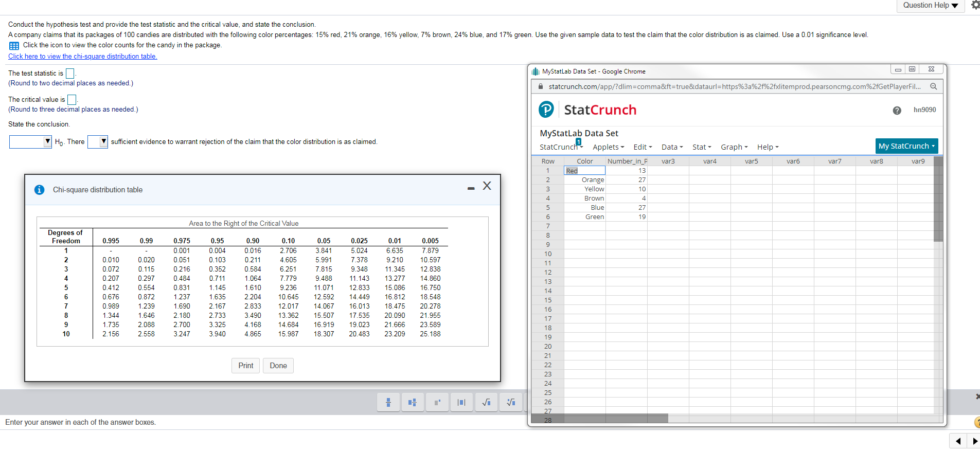Image resolution: width=980 pixels, height=451 pixels.
Task: Click the 'Yellow' cell in the data table
Action: tap(585, 189)
